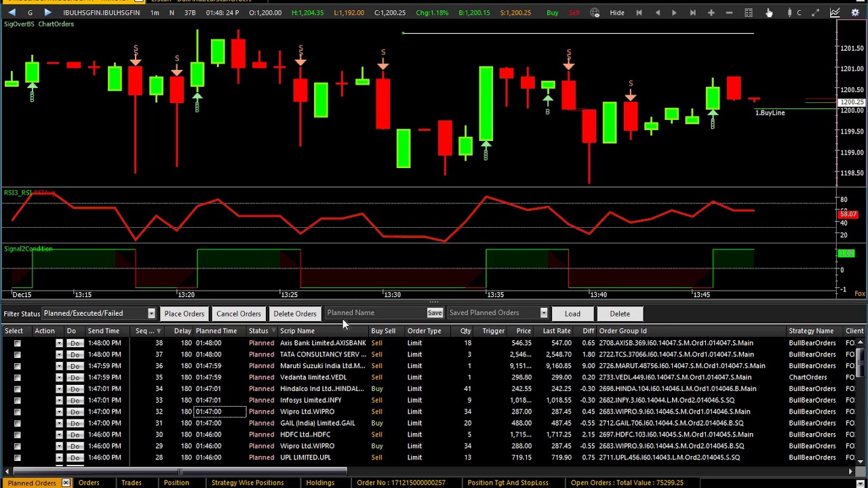Viewport: 868px width, 488px height.
Task: Open Saved Planned Orders dropdown
Action: [543, 313]
